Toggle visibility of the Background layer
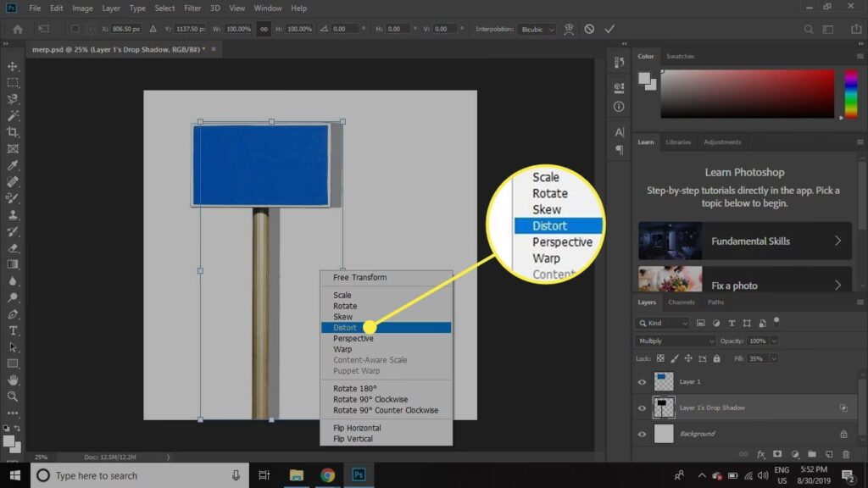 click(642, 434)
